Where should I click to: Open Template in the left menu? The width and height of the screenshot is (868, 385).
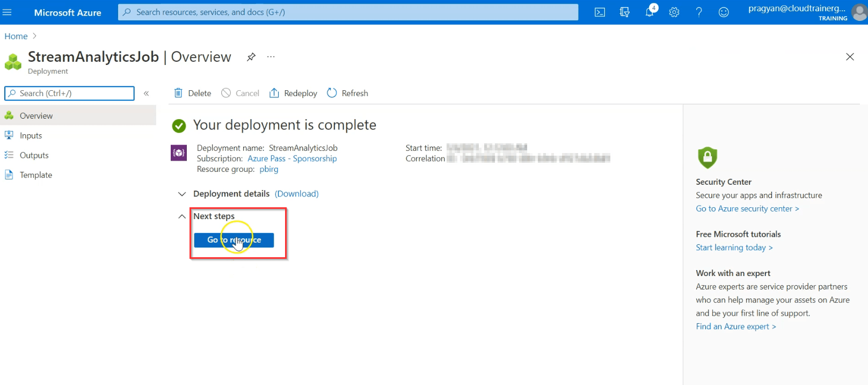pyautogui.click(x=78, y=175)
